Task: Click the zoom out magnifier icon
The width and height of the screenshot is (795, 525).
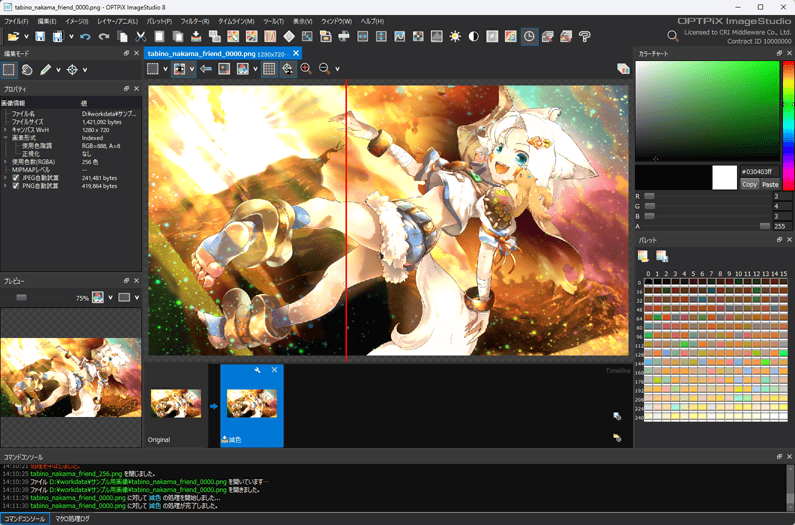Action: pyautogui.click(x=324, y=69)
